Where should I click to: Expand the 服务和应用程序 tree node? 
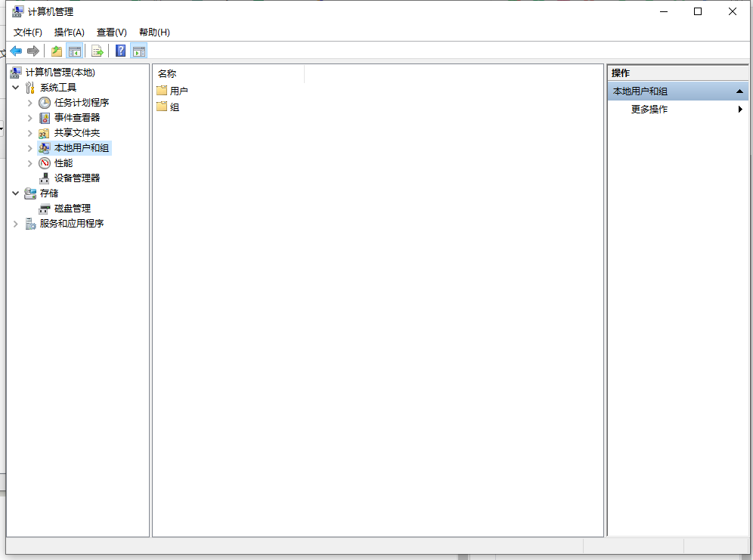[16, 224]
